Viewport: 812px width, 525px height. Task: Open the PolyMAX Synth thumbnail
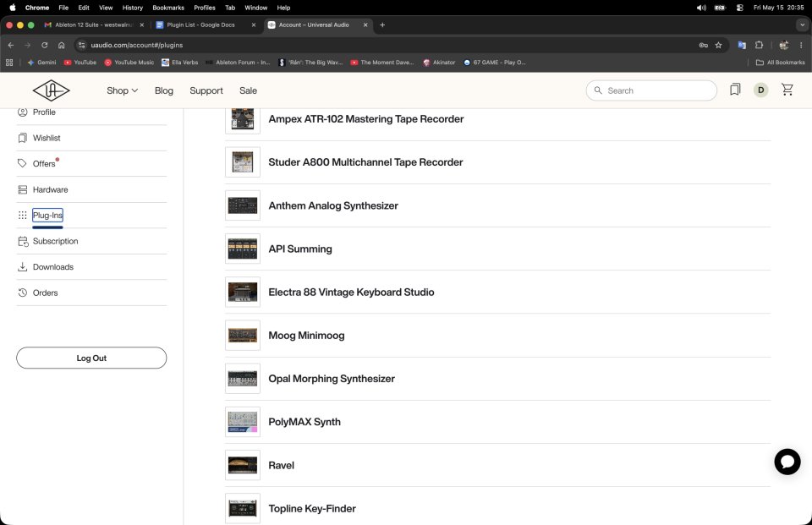pyautogui.click(x=243, y=422)
